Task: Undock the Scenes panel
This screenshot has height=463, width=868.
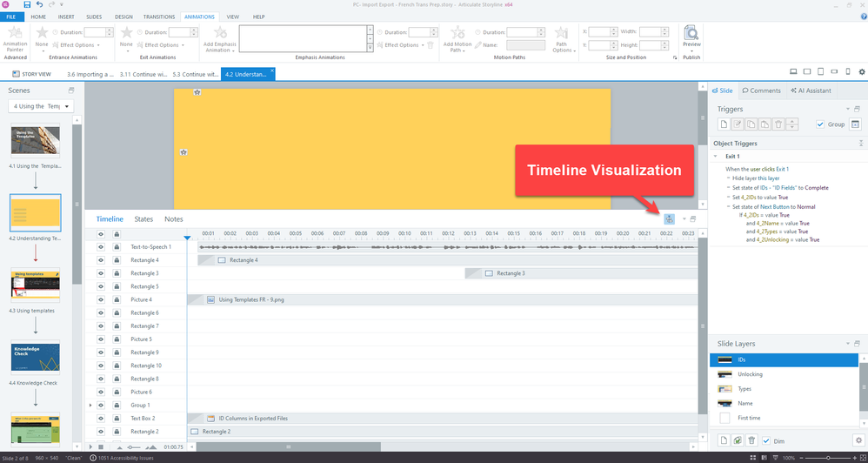Action: (70, 91)
